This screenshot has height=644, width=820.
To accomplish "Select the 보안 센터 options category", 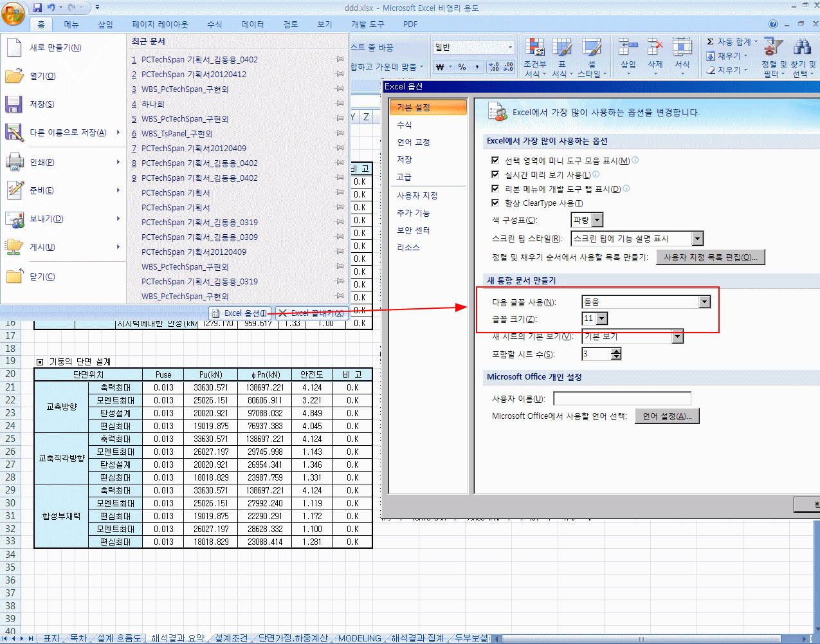I will (428, 230).
